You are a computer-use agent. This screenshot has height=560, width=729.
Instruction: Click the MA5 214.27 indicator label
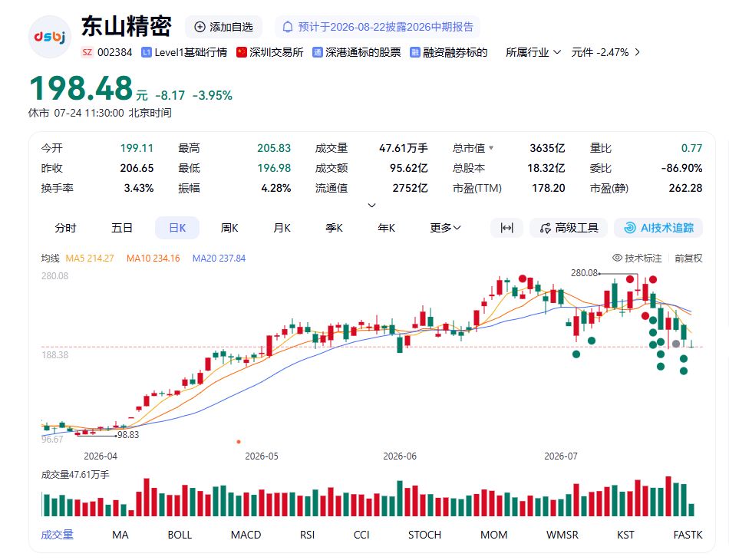coord(90,258)
